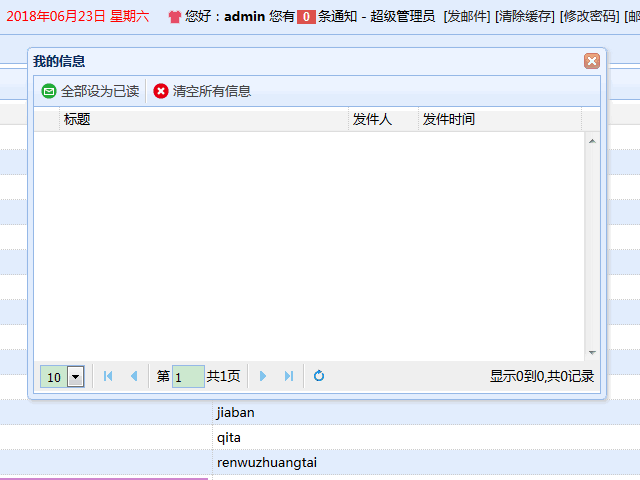This screenshot has width=640, height=480.
Task: Click the red user avatar icon
Action: click(x=175, y=17)
